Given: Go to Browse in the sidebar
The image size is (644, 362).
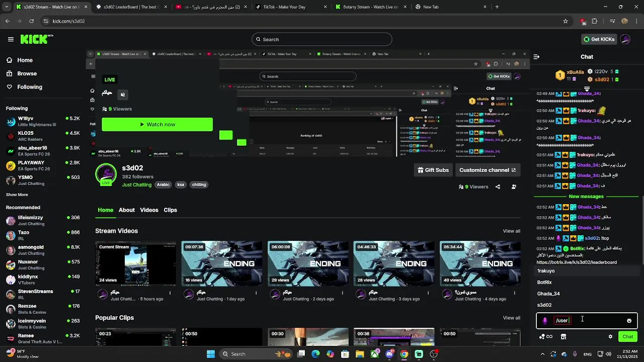Looking at the screenshot, I should 27,73.
